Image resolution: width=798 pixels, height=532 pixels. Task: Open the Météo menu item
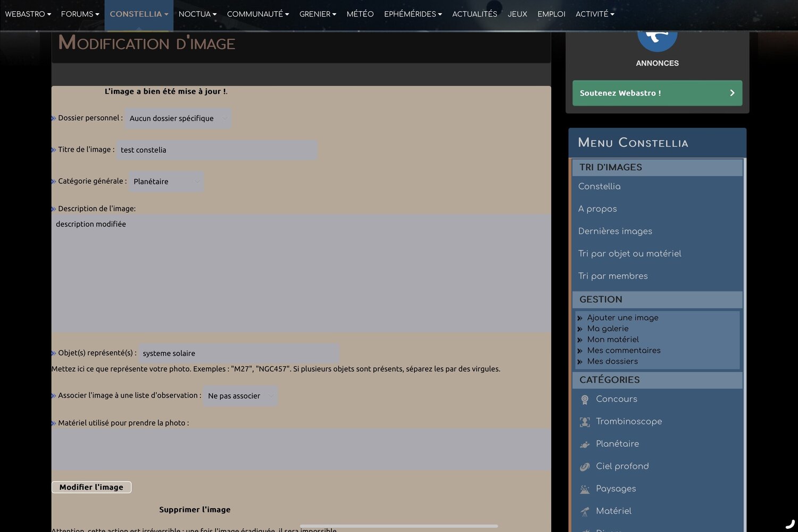(x=360, y=14)
